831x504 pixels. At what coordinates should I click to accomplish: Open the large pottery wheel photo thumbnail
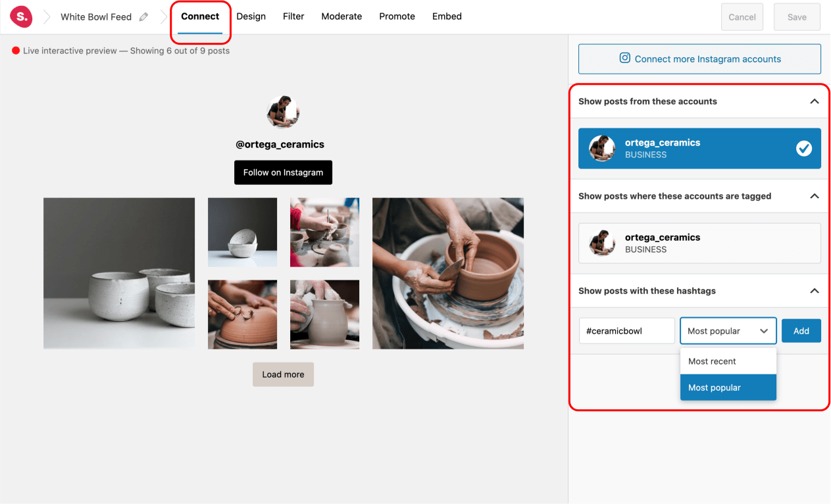click(x=448, y=273)
